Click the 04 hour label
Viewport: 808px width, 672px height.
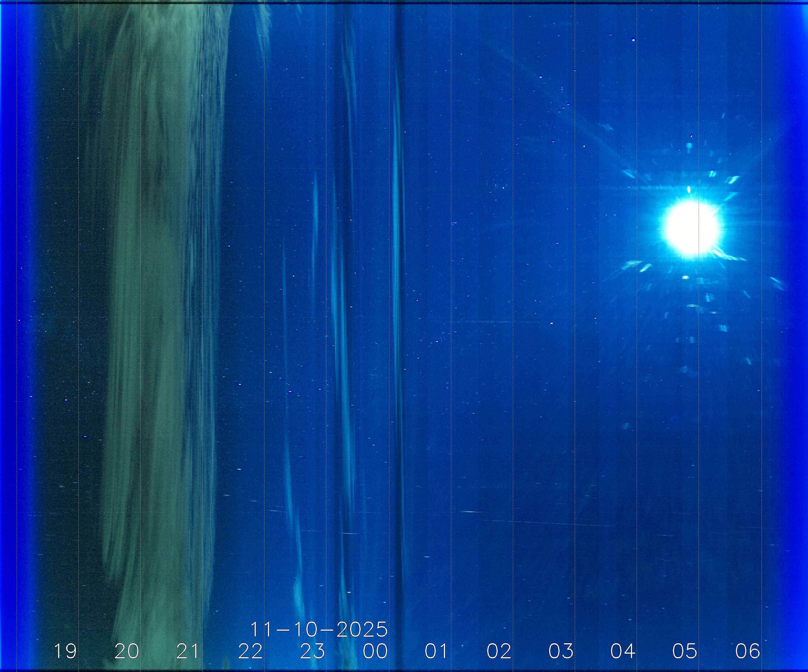click(623, 651)
